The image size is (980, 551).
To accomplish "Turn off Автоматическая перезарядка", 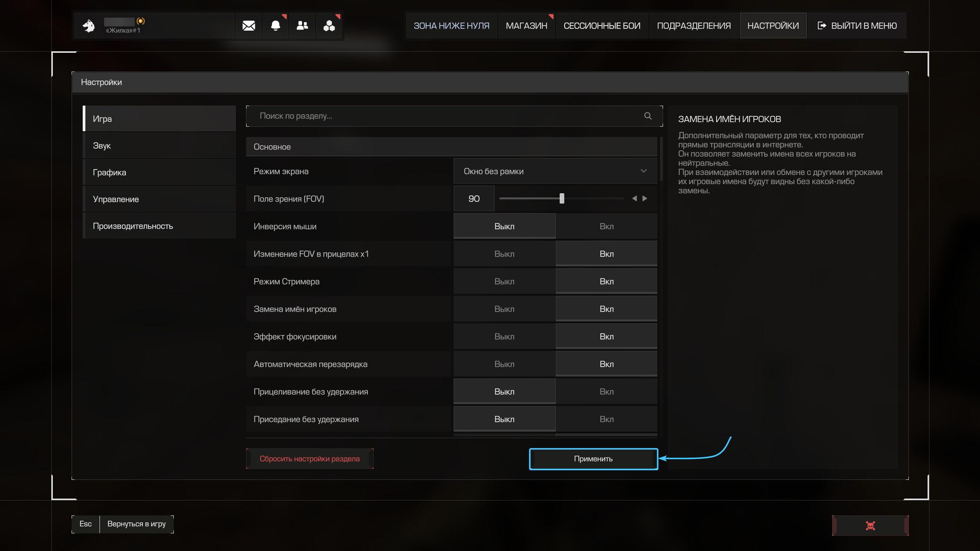I will (x=504, y=364).
